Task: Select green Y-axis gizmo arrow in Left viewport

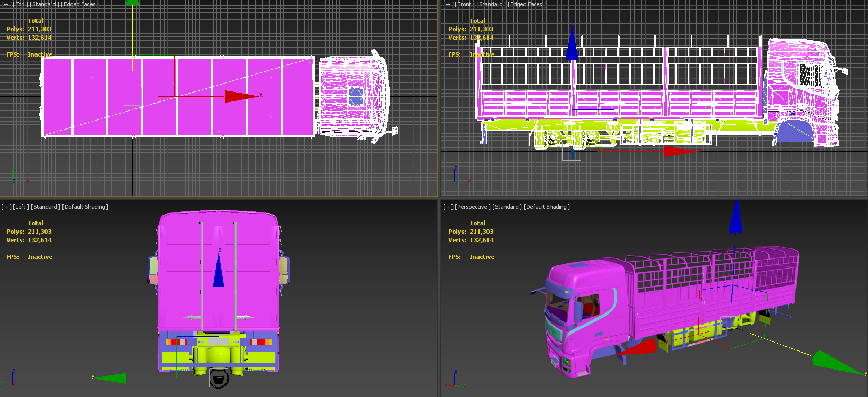Action: click(111, 378)
